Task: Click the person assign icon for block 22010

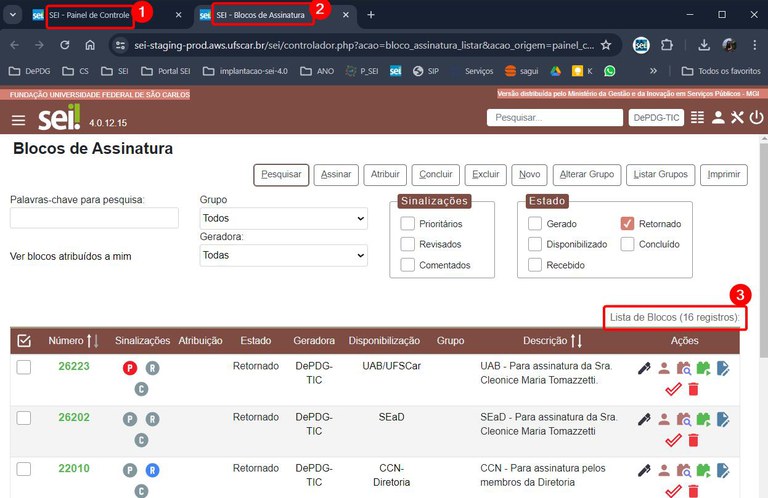Action: tap(663, 468)
